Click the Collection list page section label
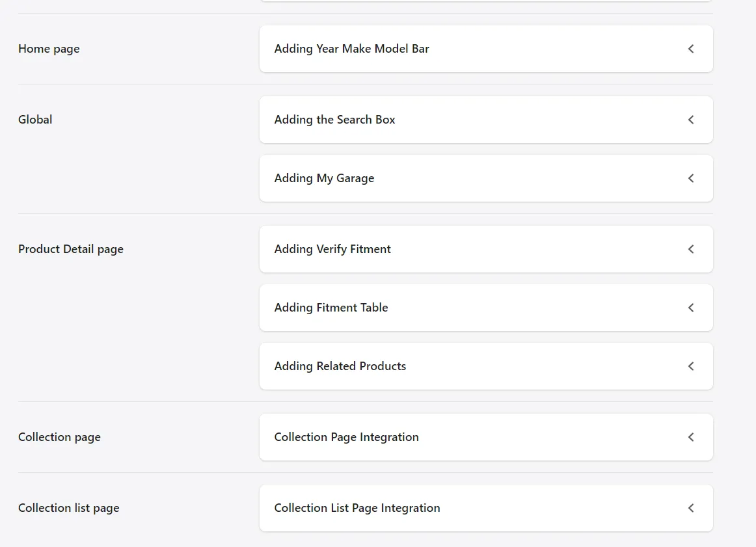 [68, 508]
